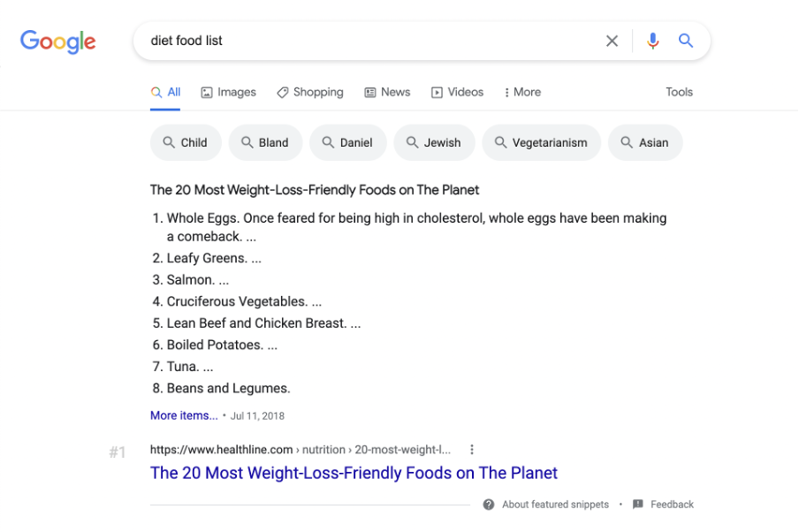Click the healthline.com result URL
This screenshot has width=799, height=532.
pos(301,450)
